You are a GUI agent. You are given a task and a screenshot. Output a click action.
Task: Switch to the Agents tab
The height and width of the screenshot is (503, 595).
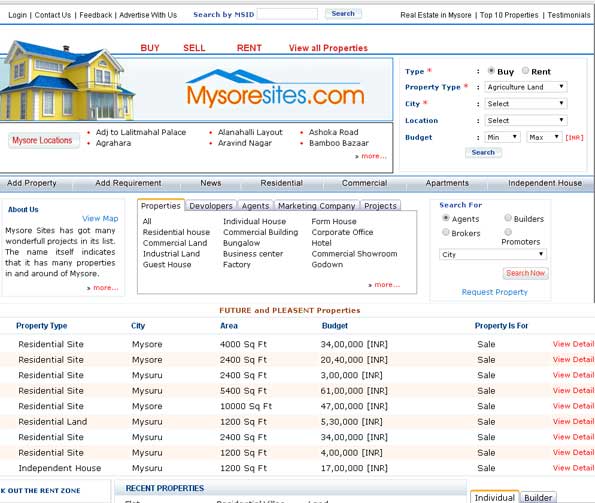tap(255, 206)
